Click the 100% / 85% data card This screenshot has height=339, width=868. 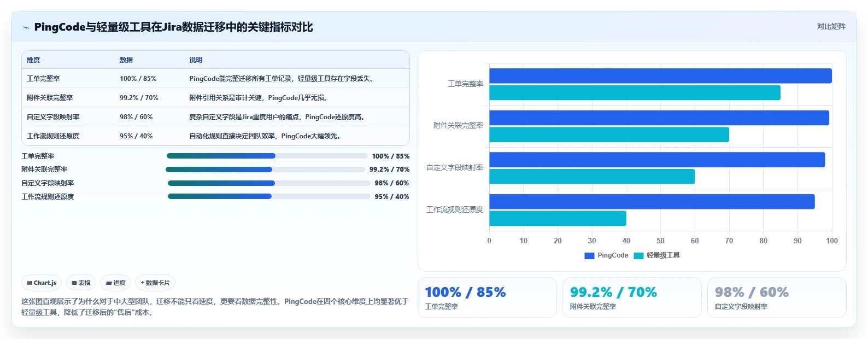[x=487, y=297]
